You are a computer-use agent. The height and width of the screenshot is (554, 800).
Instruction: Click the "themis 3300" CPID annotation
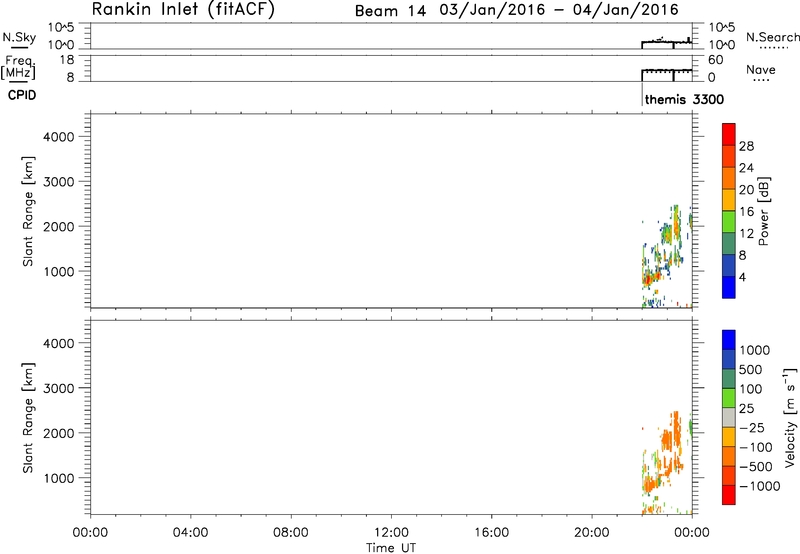point(684,99)
